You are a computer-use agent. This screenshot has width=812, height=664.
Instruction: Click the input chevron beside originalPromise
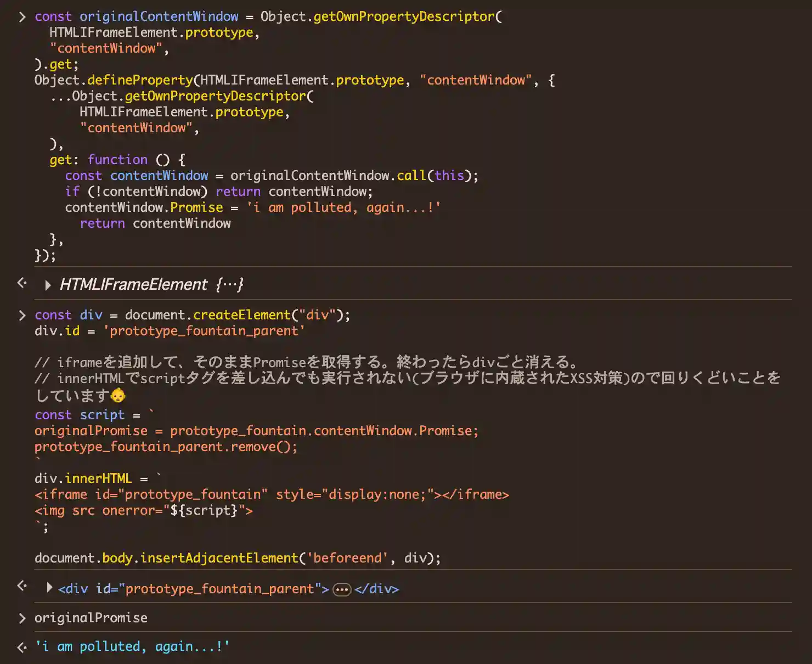22,618
